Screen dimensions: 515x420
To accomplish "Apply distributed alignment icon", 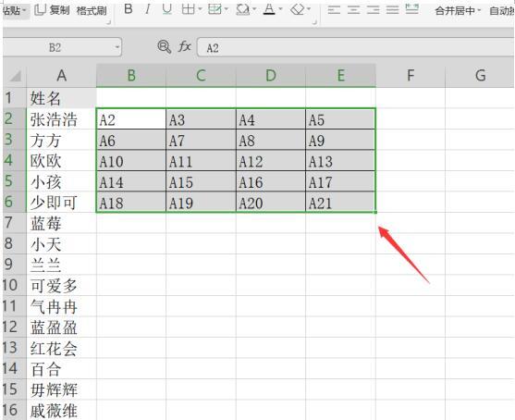I will [411, 9].
